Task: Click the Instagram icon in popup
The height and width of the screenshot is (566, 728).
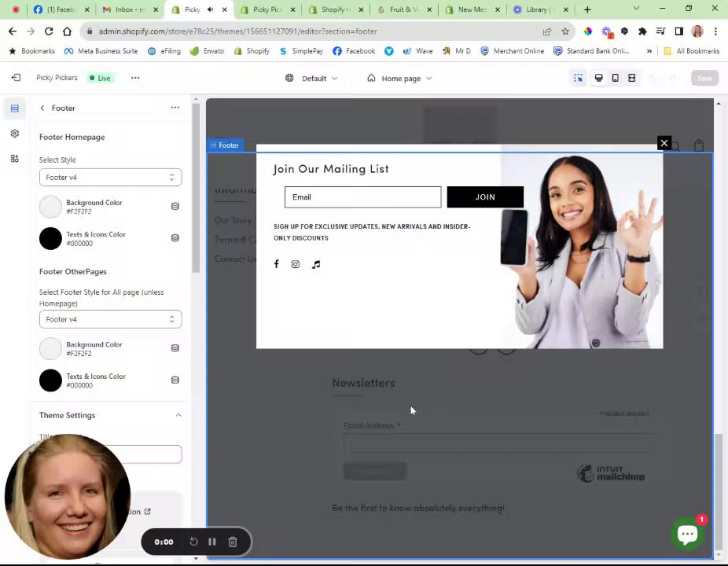Action: (x=296, y=264)
